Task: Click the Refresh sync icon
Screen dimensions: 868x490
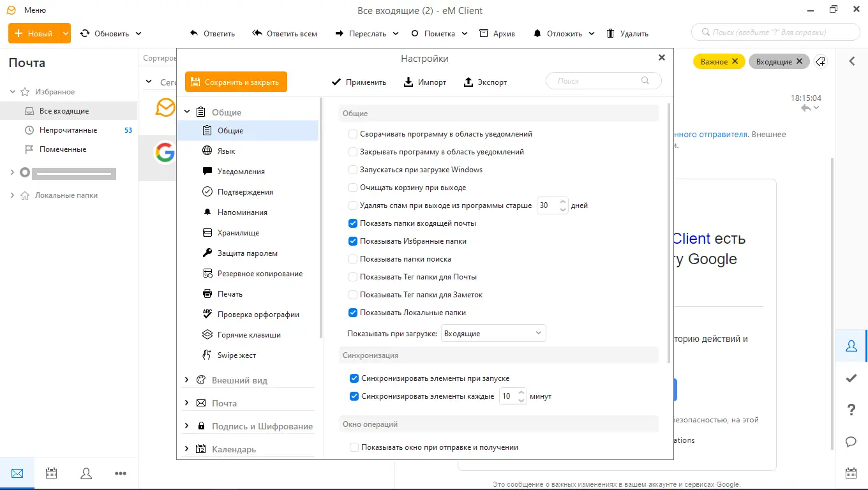Action: [85, 33]
